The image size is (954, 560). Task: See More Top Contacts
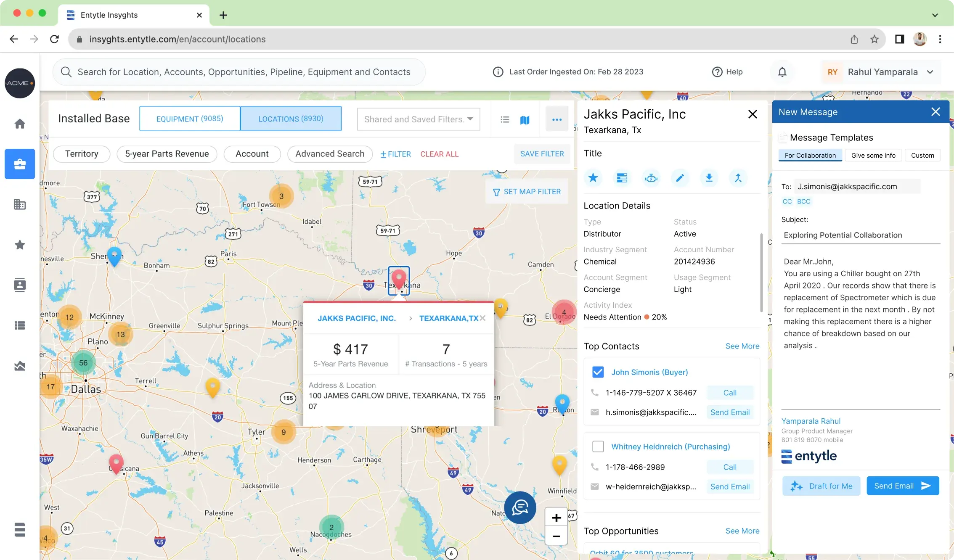[x=742, y=346]
